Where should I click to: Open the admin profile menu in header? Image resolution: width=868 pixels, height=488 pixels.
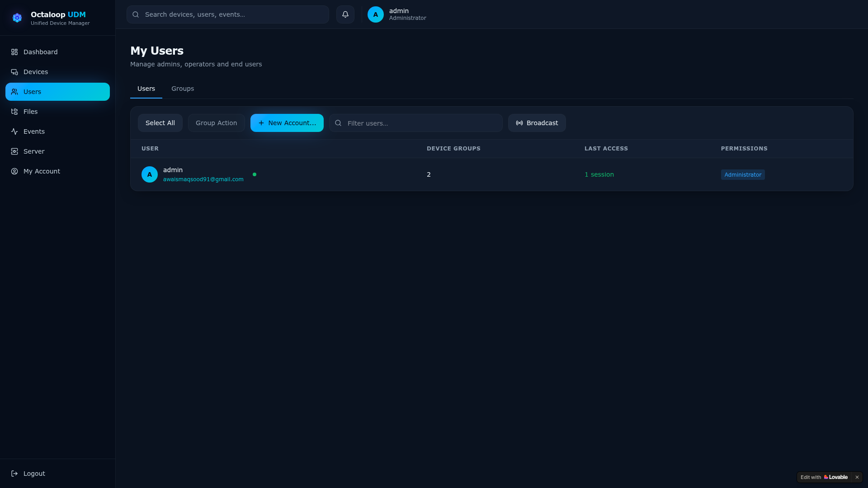(x=397, y=14)
